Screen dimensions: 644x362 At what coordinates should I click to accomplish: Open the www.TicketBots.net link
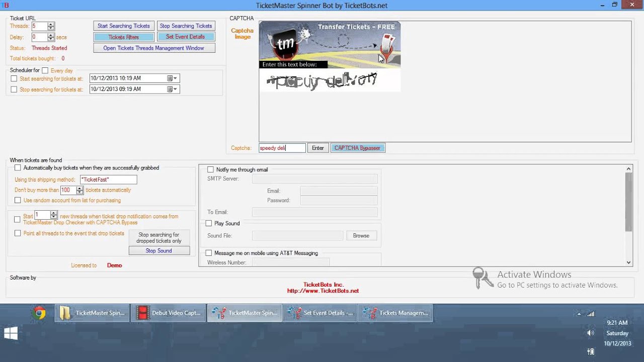(323, 291)
